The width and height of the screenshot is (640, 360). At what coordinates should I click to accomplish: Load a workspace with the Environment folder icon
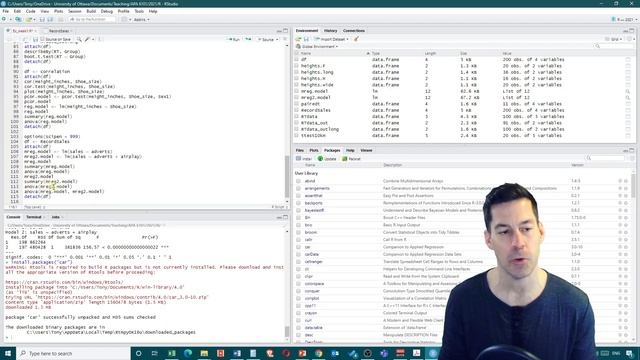(298, 39)
